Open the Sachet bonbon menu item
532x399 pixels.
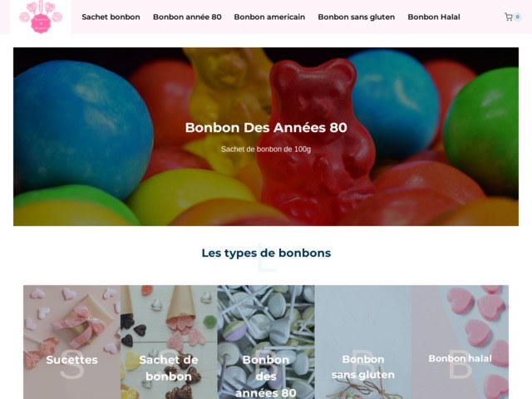coord(111,17)
